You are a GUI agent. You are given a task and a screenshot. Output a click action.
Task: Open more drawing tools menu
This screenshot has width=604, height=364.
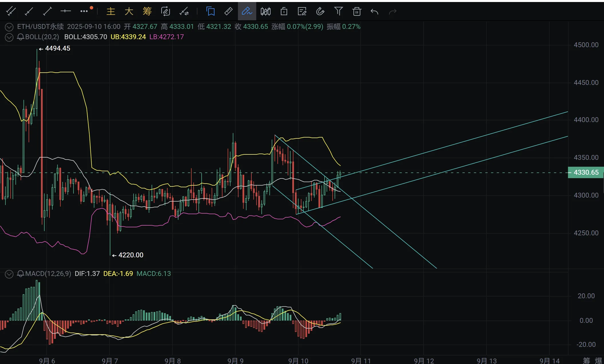point(84,11)
